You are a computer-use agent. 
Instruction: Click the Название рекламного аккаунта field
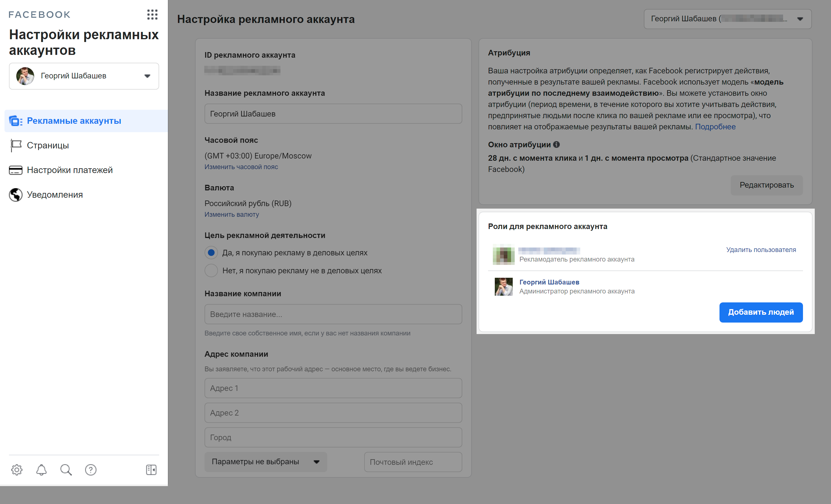[x=333, y=114]
